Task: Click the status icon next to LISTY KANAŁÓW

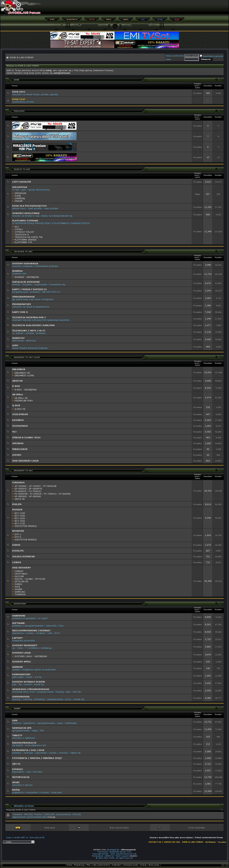Action: click(x=8, y=182)
